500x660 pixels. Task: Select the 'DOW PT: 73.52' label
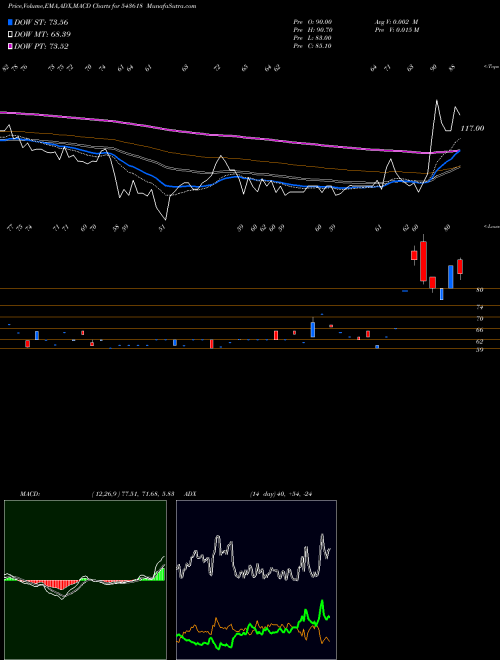pyautogui.click(x=41, y=46)
